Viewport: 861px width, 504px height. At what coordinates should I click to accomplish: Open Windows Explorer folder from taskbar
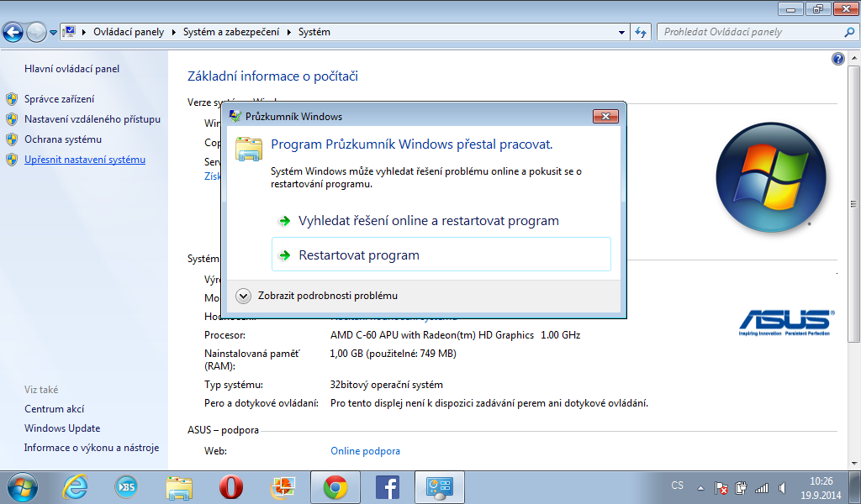[x=179, y=487]
